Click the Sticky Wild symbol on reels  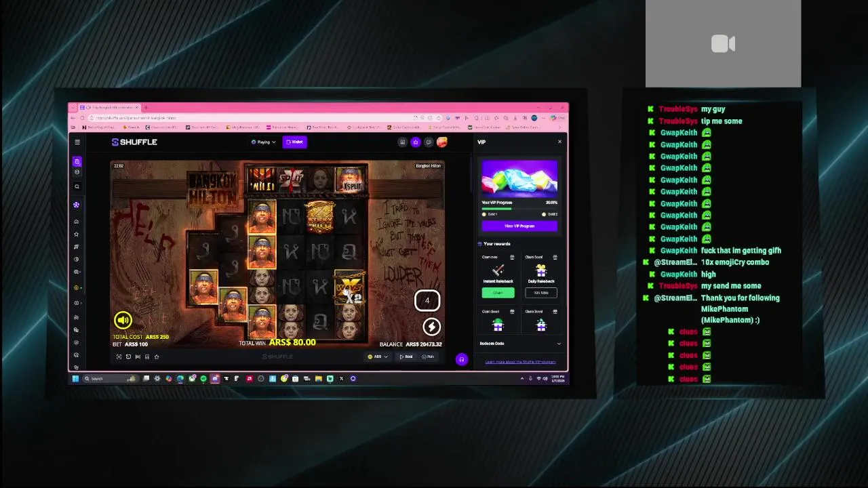pos(319,216)
